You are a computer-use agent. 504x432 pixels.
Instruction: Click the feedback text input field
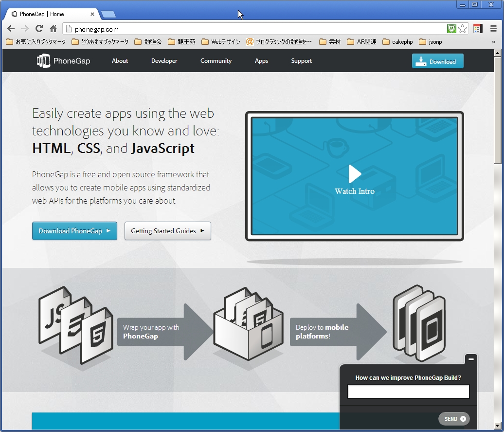pos(408,392)
